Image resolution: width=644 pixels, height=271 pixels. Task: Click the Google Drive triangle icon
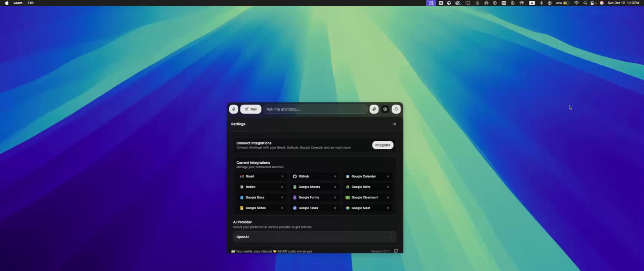[x=348, y=187]
